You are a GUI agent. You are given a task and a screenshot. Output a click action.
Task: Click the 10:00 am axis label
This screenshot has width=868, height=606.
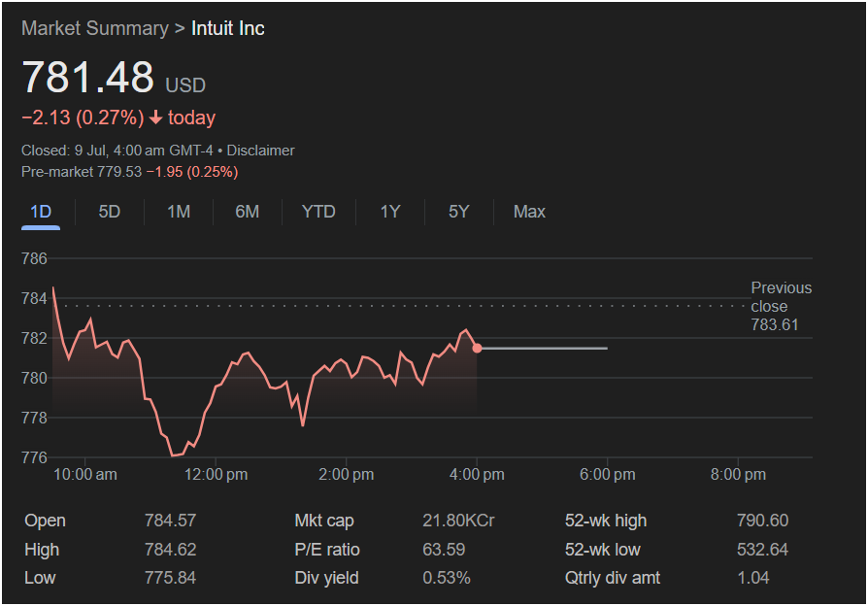pyautogui.click(x=85, y=475)
